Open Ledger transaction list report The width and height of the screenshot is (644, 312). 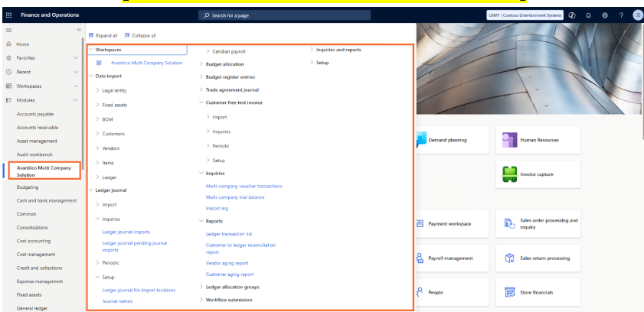(229, 234)
